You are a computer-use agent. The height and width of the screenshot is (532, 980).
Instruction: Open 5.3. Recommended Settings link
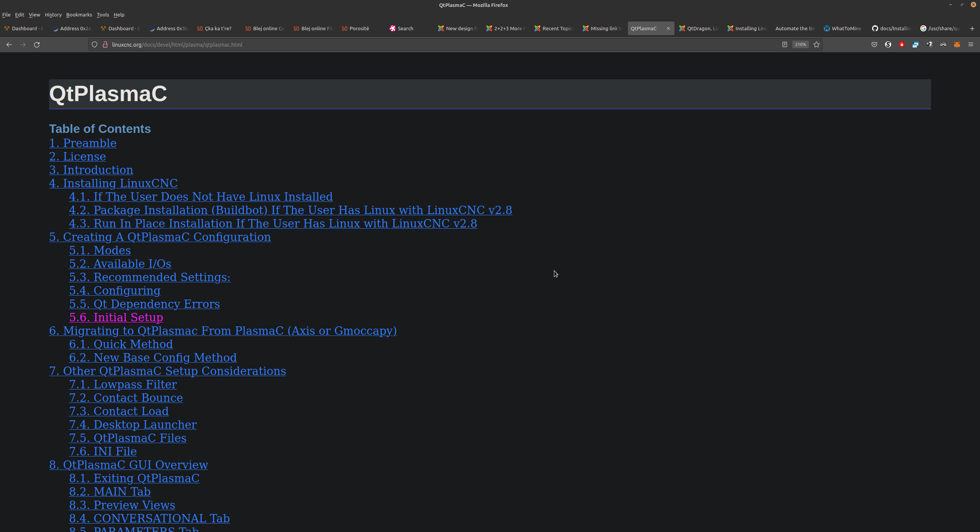click(x=150, y=277)
